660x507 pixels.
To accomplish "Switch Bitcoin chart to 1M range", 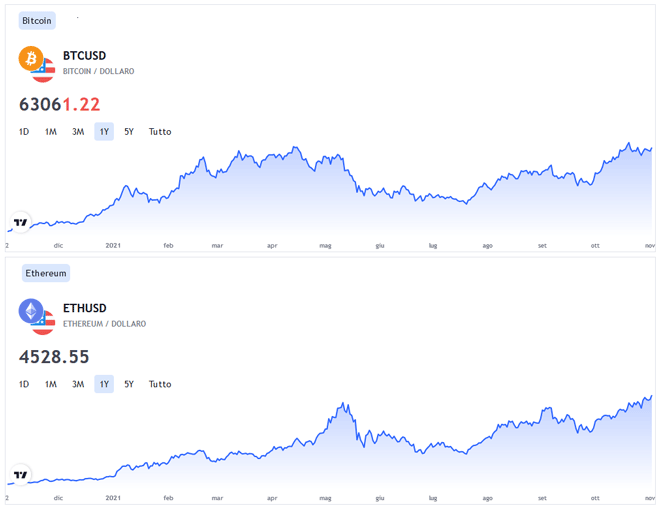I will [x=50, y=132].
